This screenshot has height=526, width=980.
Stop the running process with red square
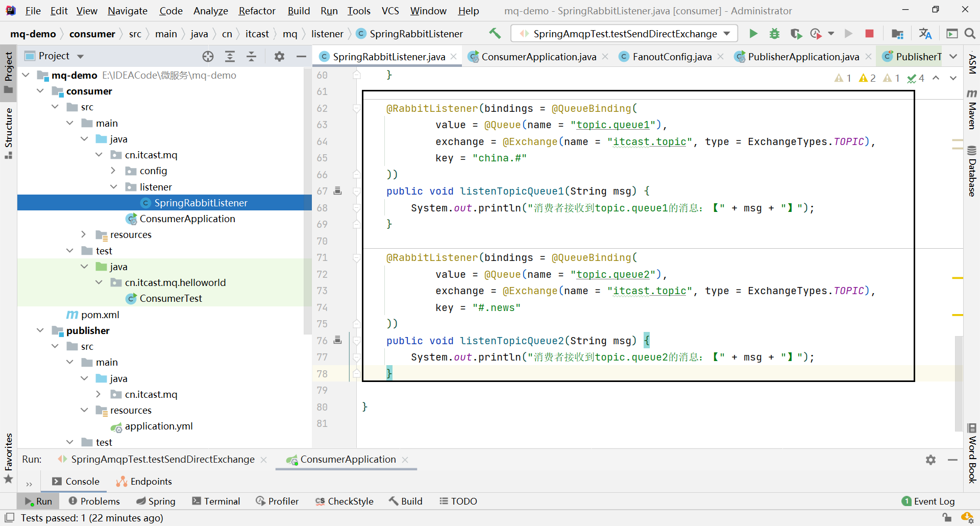coord(869,34)
